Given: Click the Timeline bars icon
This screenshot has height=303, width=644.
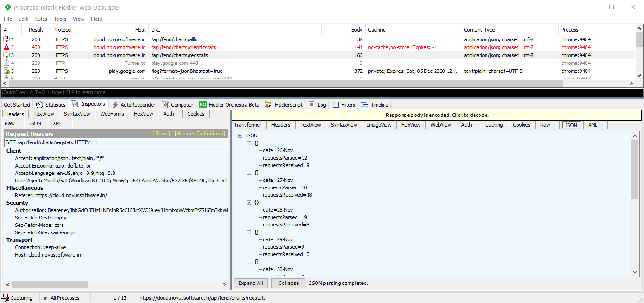Looking at the screenshot, I should (x=365, y=105).
